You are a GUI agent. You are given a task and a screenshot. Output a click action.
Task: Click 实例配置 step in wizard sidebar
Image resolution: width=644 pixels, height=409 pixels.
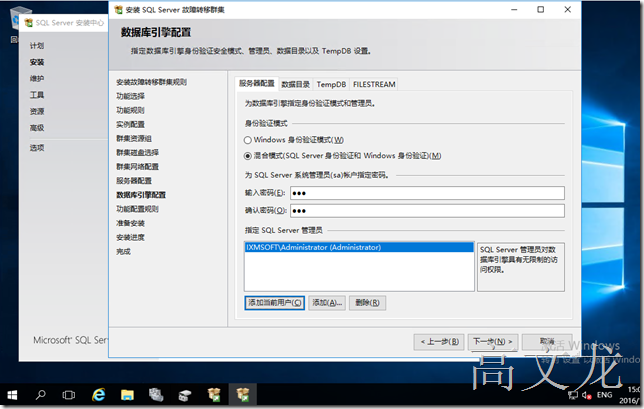click(130, 124)
